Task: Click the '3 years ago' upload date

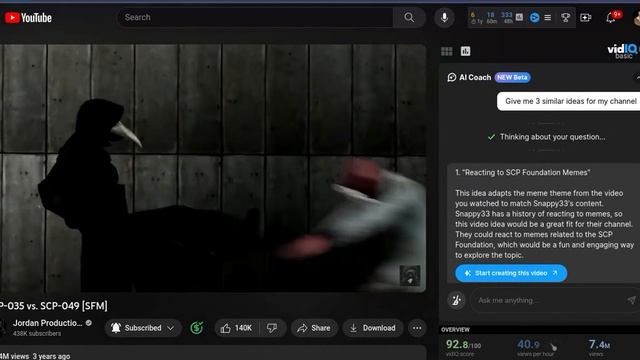Action: pos(51,356)
